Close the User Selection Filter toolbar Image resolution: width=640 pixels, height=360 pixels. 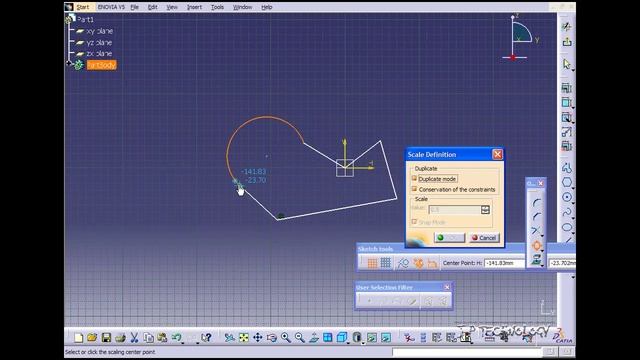pos(447,287)
